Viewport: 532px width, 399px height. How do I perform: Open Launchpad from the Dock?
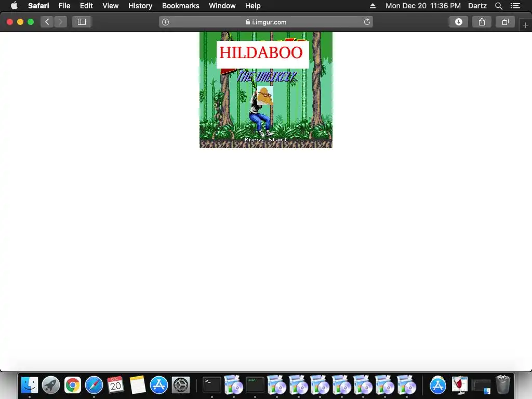click(51, 385)
